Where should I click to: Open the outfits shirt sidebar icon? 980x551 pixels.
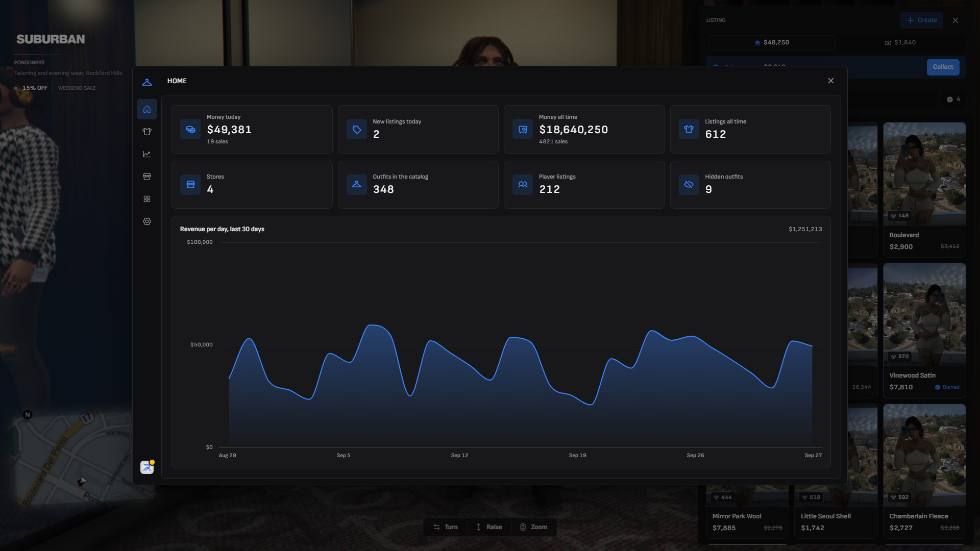[147, 132]
